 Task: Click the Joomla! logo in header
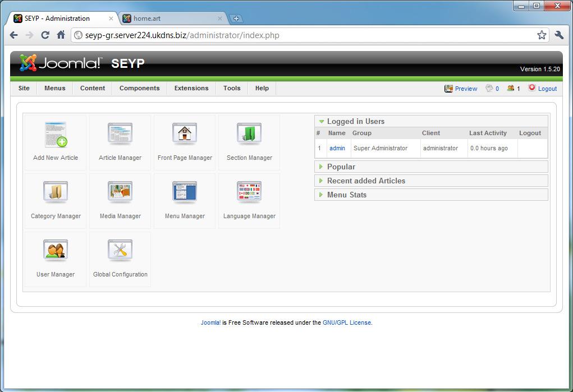point(61,63)
